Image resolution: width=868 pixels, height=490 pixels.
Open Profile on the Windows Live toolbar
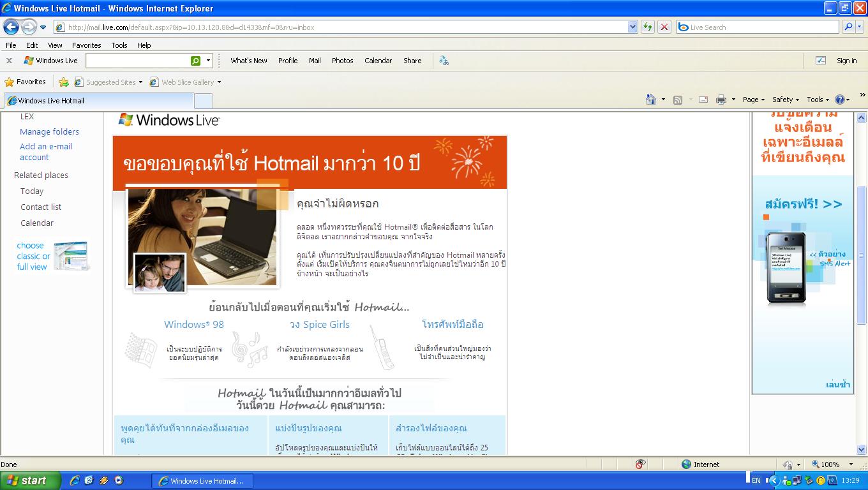pyautogui.click(x=288, y=61)
